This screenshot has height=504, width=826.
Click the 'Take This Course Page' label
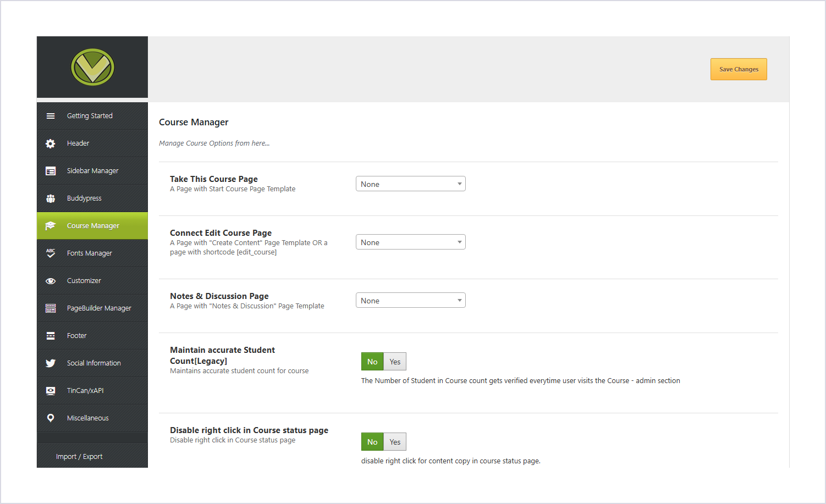[214, 179]
